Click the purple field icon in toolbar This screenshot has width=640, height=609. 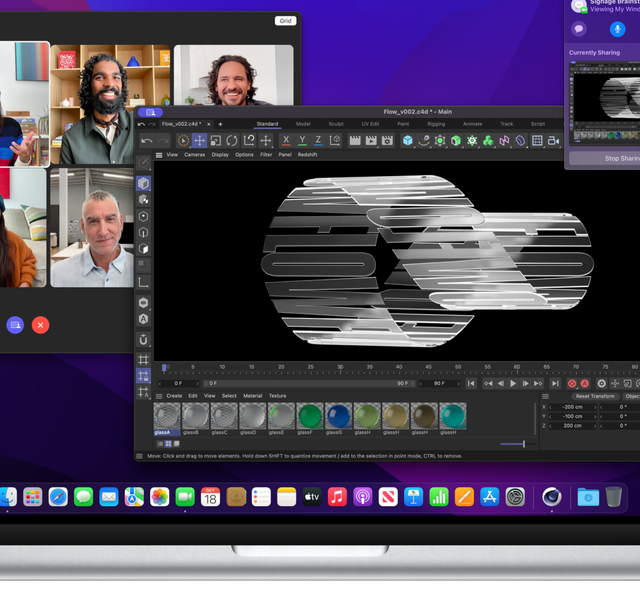click(520, 141)
